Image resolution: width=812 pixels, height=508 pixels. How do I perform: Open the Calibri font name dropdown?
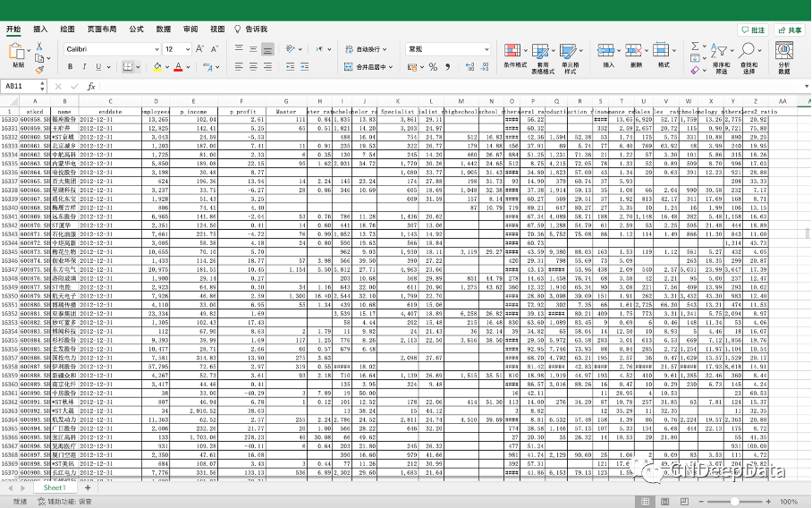point(156,49)
